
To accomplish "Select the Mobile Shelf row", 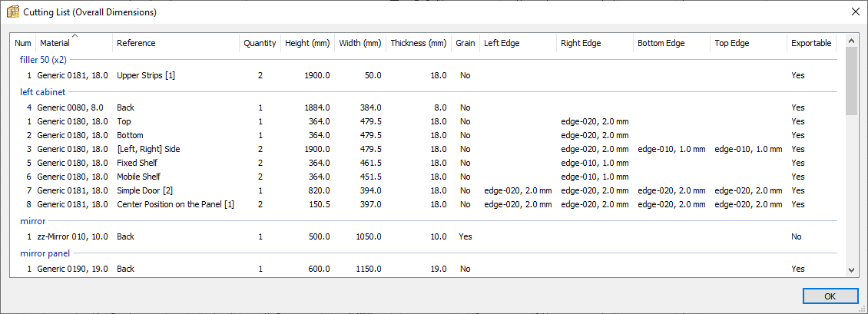I will (140, 177).
